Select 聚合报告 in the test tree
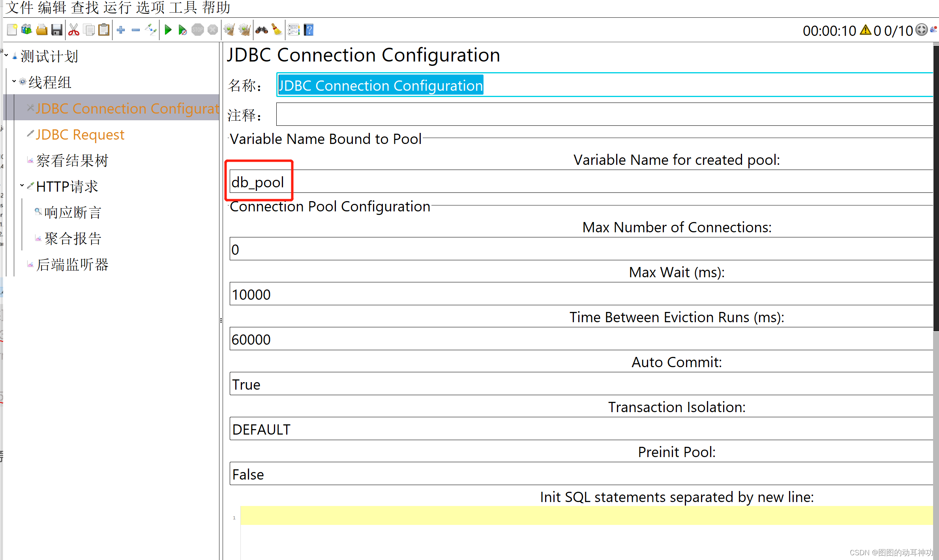The image size is (939, 560). point(73,238)
